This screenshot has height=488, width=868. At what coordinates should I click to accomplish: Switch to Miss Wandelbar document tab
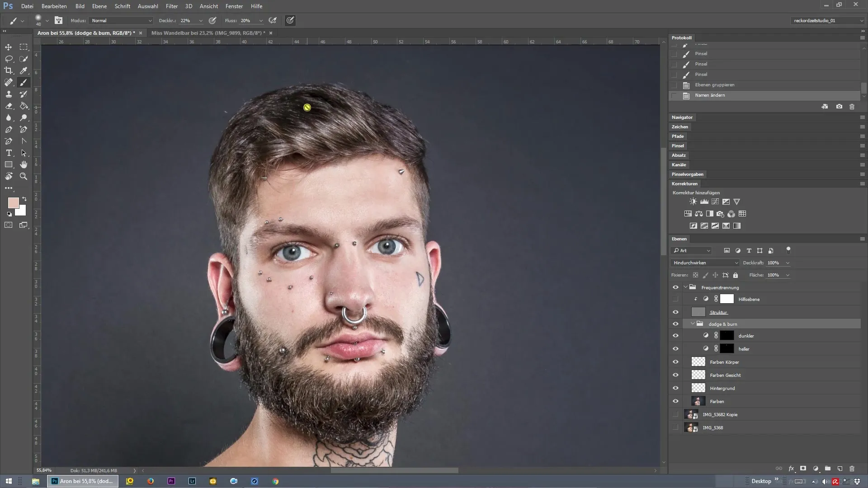208,33
